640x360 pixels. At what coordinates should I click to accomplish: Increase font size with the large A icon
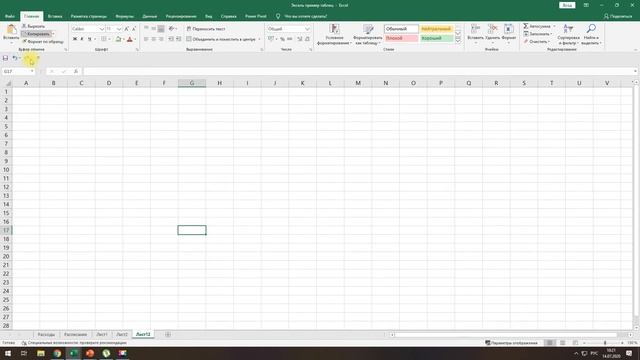[127, 29]
